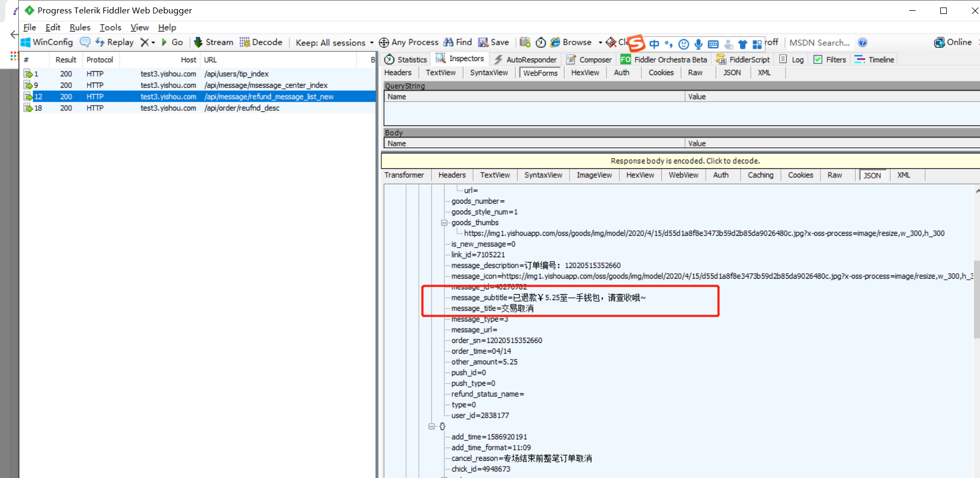Switch to the Statistics tab

[x=406, y=59]
